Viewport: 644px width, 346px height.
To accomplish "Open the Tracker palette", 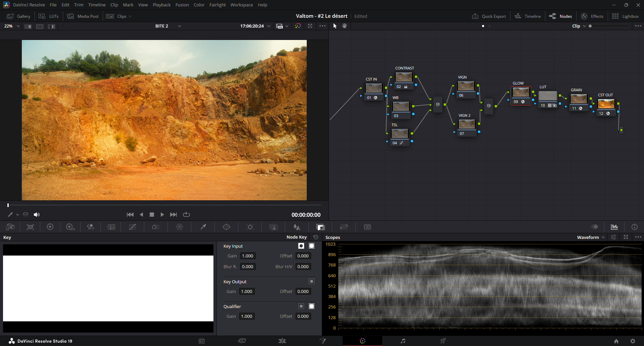I will [250, 227].
